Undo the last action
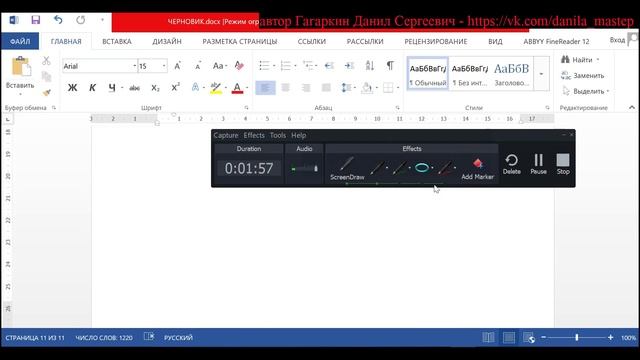The height and width of the screenshot is (360, 640). click(x=58, y=20)
